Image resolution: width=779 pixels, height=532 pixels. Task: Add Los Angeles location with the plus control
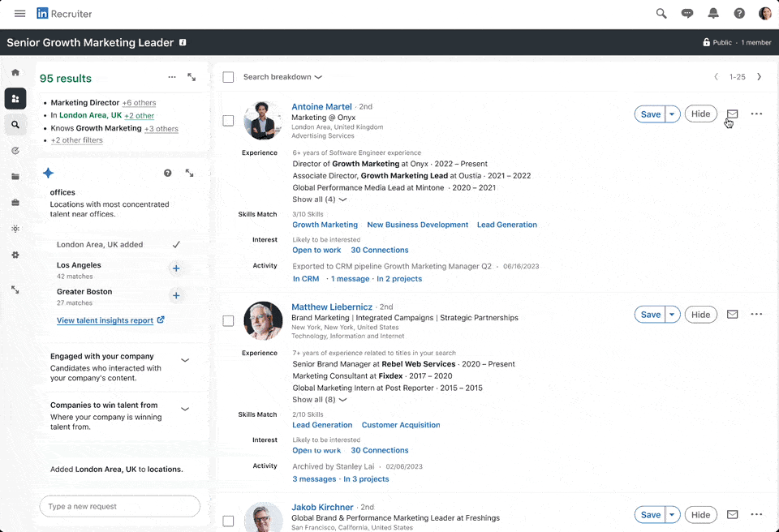[x=176, y=268]
